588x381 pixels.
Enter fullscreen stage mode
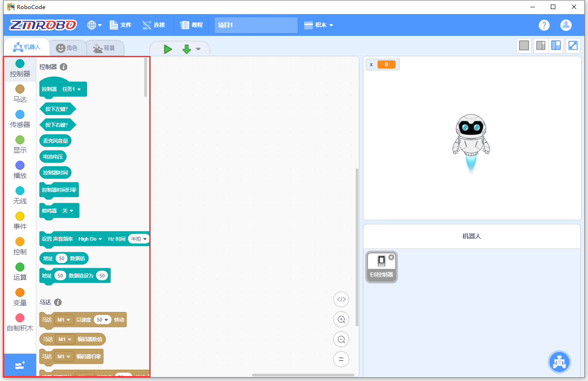(x=573, y=45)
